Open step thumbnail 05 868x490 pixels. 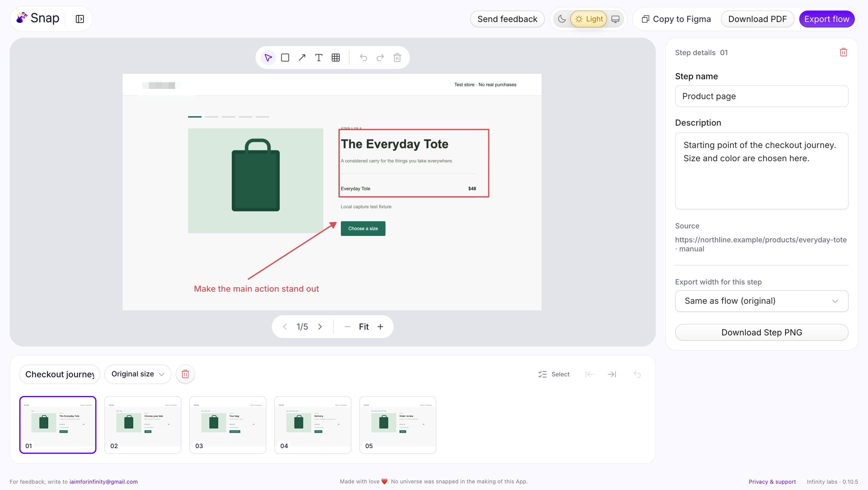click(x=398, y=425)
